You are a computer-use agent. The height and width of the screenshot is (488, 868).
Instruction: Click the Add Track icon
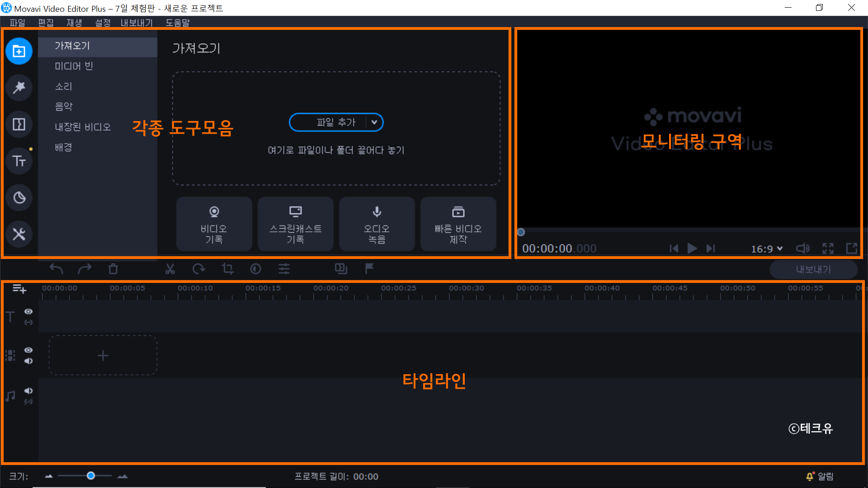tap(19, 289)
